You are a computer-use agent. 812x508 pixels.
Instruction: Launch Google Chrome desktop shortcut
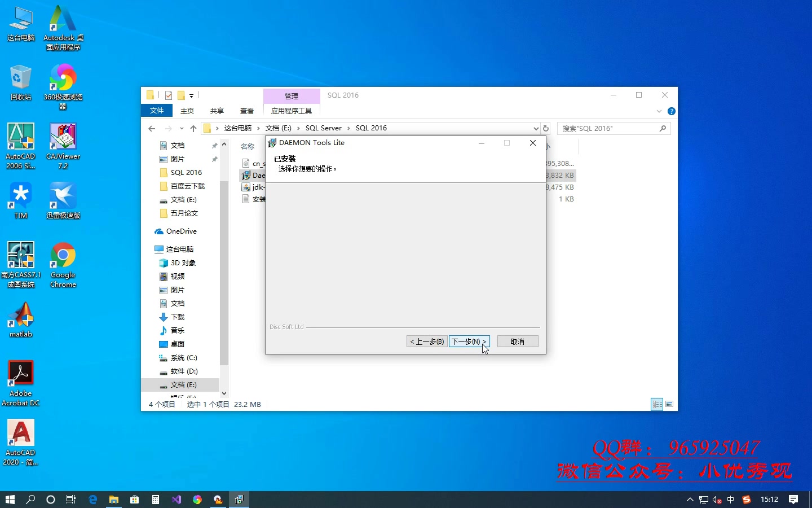pos(63,265)
